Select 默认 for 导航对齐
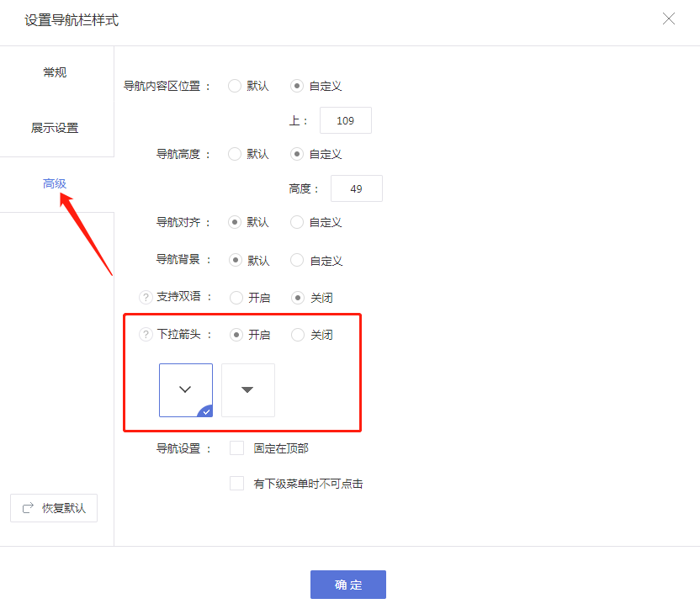The width and height of the screenshot is (700, 609). point(235,222)
